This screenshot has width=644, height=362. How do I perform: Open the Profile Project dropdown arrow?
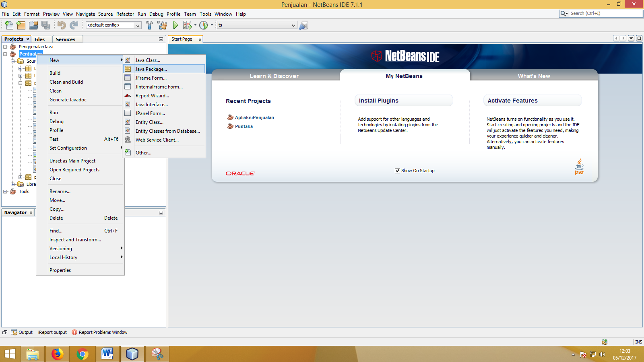pos(212,25)
